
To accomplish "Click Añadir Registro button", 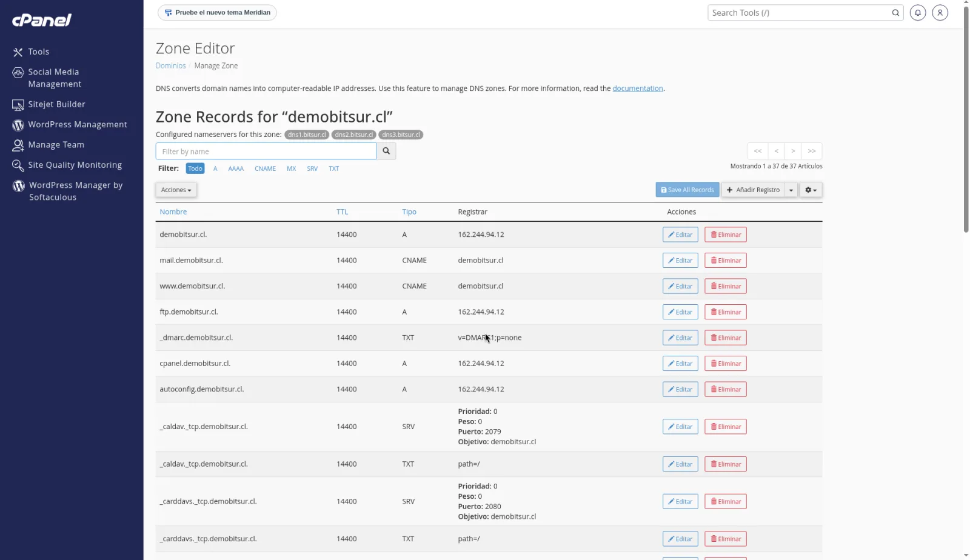I will click(x=753, y=190).
